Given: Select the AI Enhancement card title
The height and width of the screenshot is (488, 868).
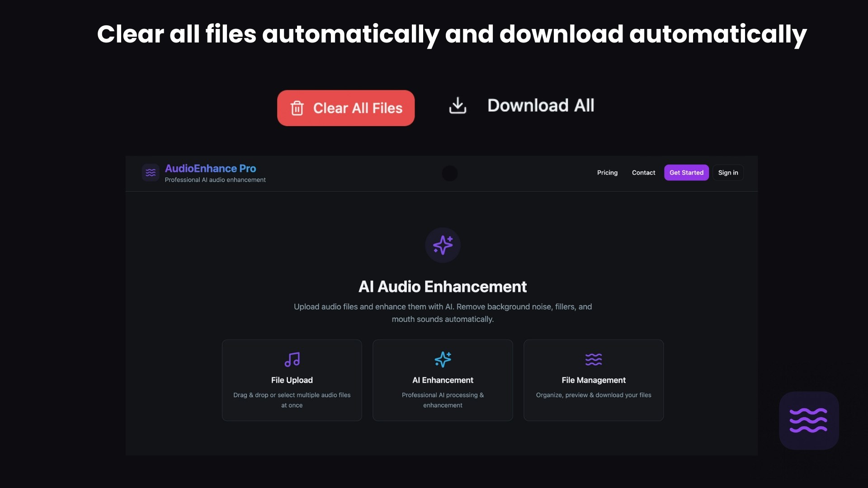Looking at the screenshot, I should click(443, 380).
